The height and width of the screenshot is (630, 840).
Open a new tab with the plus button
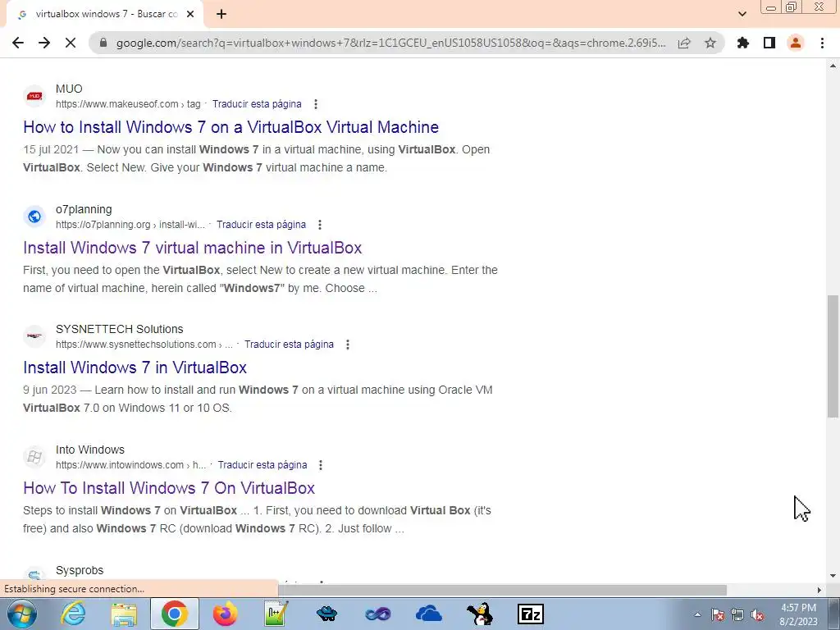coord(221,15)
